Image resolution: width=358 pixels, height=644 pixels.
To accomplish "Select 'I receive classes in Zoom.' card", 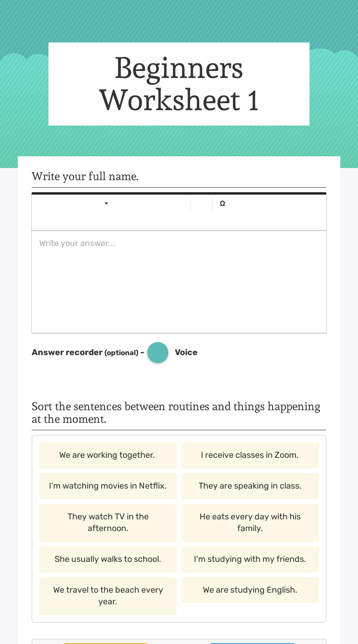I will (250, 455).
